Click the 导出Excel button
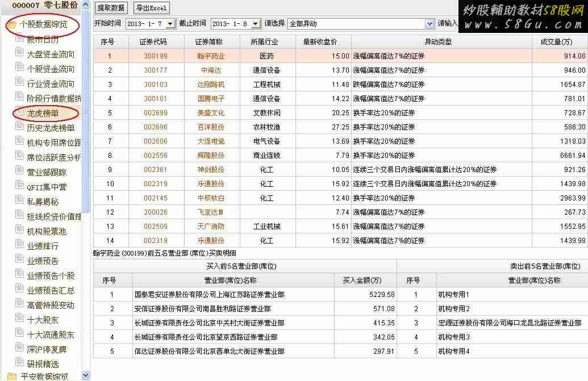The height and width of the screenshot is (381, 588). [x=152, y=7]
